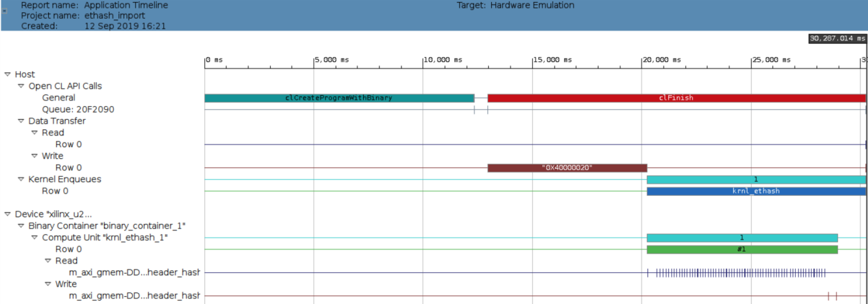Select m_axi_gmem header_hash row under Write
This screenshot has width=868, height=304.
click(x=135, y=296)
